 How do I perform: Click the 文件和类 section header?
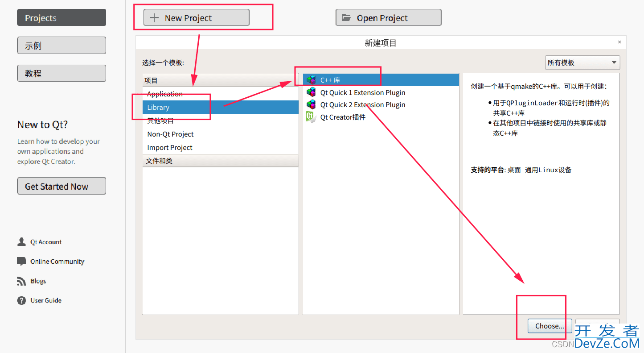pyautogui.click(x=221, y=161)
